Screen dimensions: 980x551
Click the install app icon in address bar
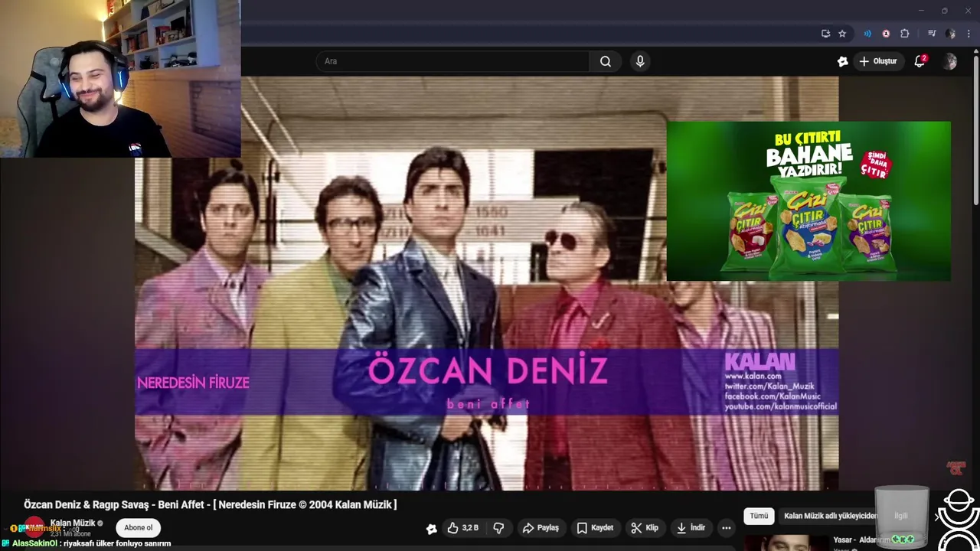(x=825, y=34)
